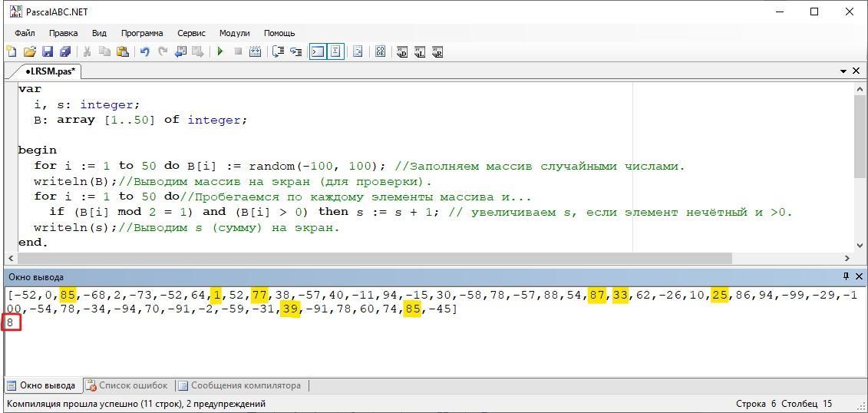Close the LRSM.pas document tab with X

click(856, 71)
